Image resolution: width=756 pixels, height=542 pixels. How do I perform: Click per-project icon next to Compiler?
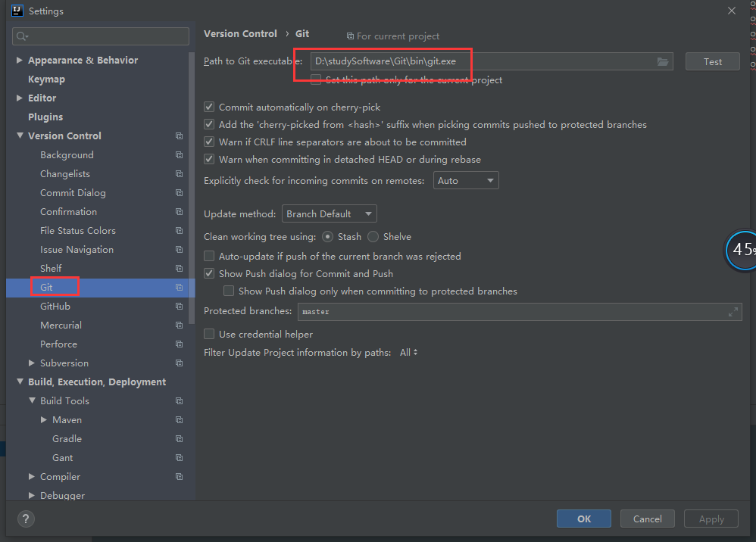point(179,476)
